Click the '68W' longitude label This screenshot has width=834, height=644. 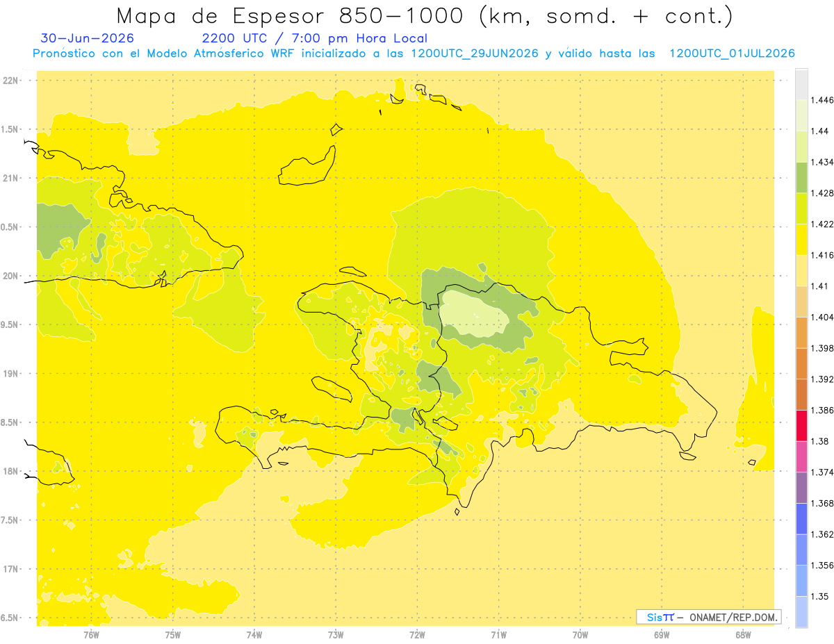point(743,635)
